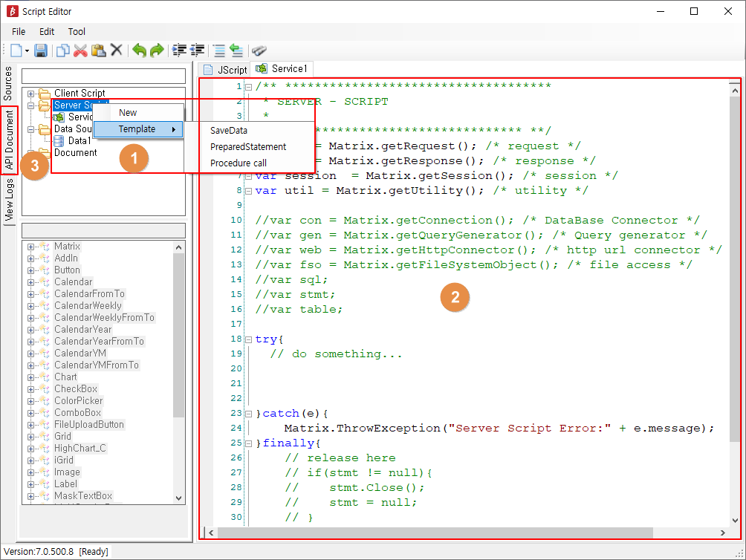This screenshot has width=746, height=560.
Task: Pick the Procedure call template
Action: pyautogui.click(x=239, y=163)
